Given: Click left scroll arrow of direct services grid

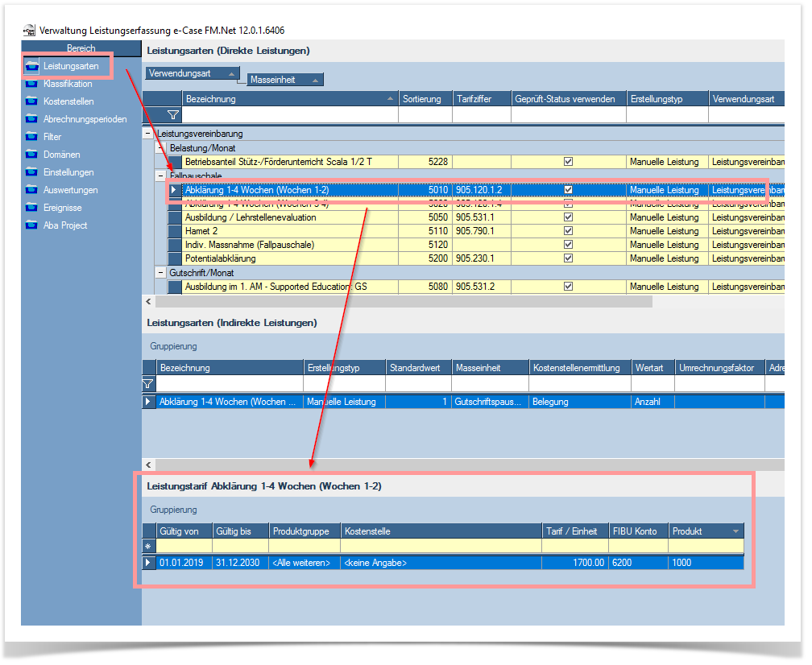Looking at the screenshot, I should pos(148,301).
